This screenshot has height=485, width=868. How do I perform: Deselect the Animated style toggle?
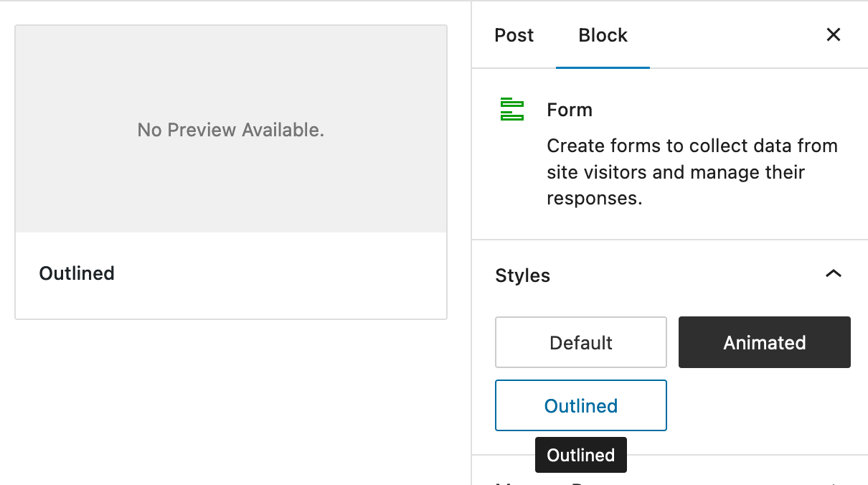(764, 342)
